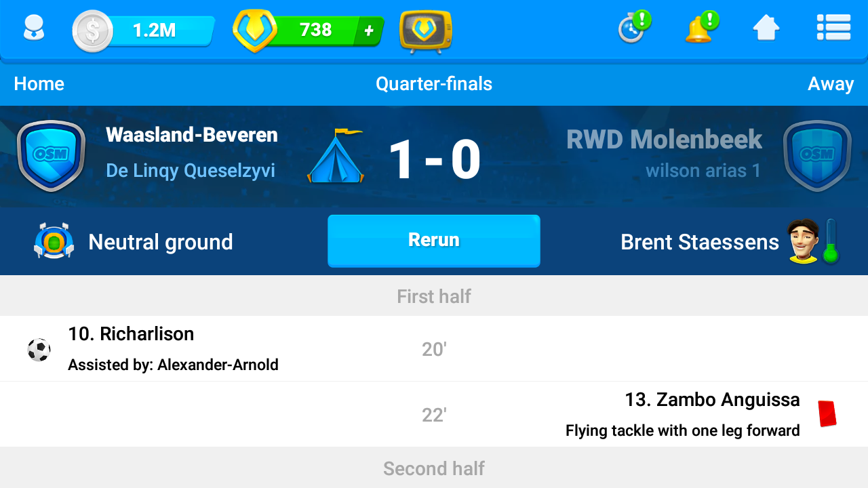Screen dimensions: 868x488
Task: Click Zambo Anguissa's red card icon
Action: tap(827, 413)
